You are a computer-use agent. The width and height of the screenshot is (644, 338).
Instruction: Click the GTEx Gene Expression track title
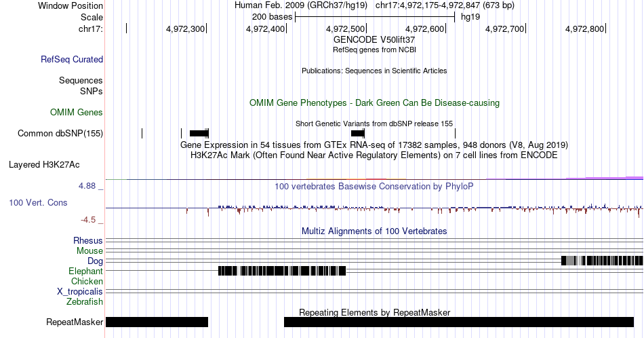(374, 145)
